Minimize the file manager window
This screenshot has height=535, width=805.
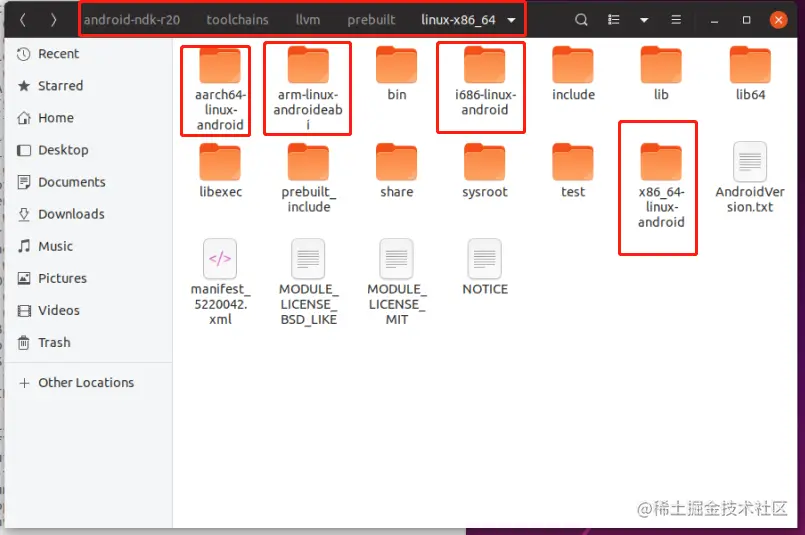pos(714,21)
